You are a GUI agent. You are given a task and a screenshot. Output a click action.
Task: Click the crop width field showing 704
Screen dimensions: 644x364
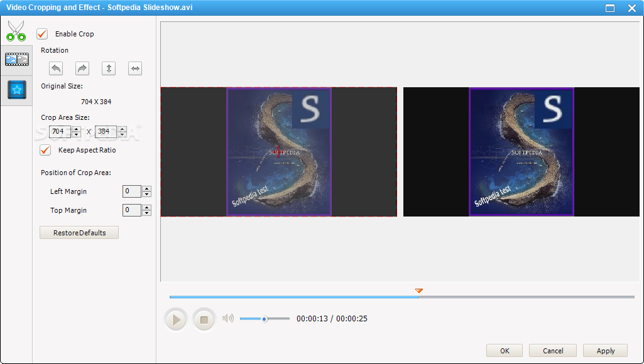(x=60, y=131)
